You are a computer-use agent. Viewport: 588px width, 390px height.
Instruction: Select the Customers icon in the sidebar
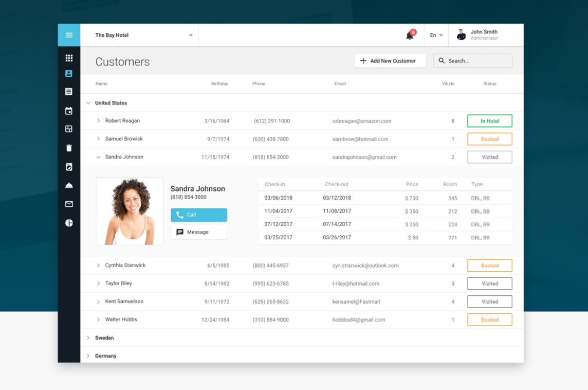pos(69,73)
